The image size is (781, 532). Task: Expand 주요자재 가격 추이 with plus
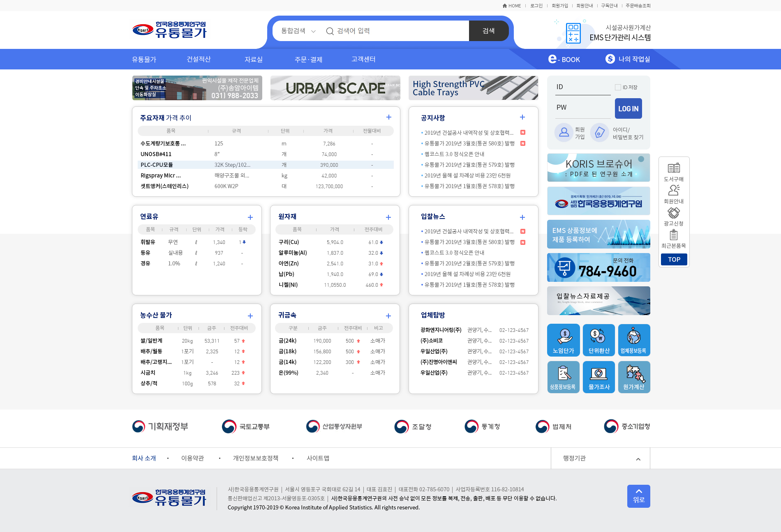tap(388, 117)
